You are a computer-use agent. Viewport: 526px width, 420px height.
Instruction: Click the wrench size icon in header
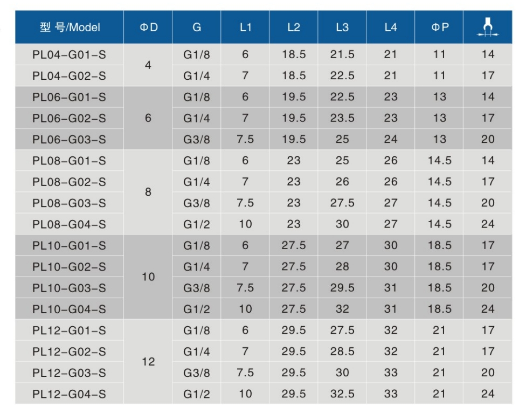click(x=488, y=27)
